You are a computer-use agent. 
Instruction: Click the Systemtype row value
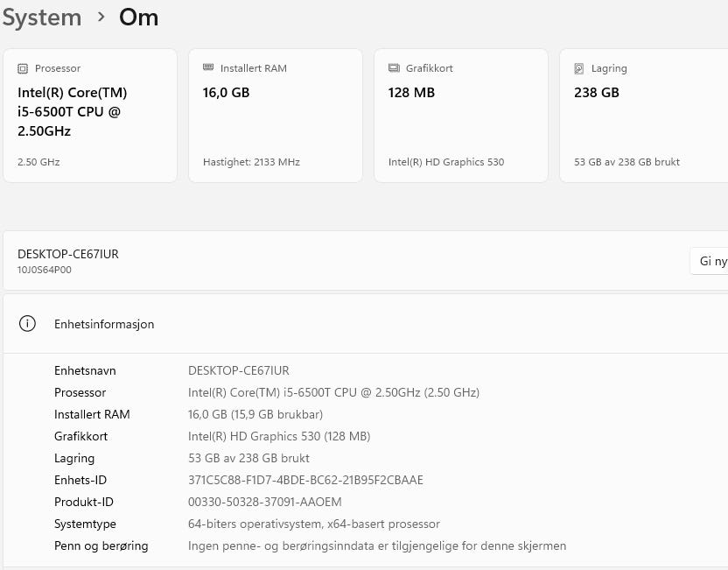[x=314, y=524]
